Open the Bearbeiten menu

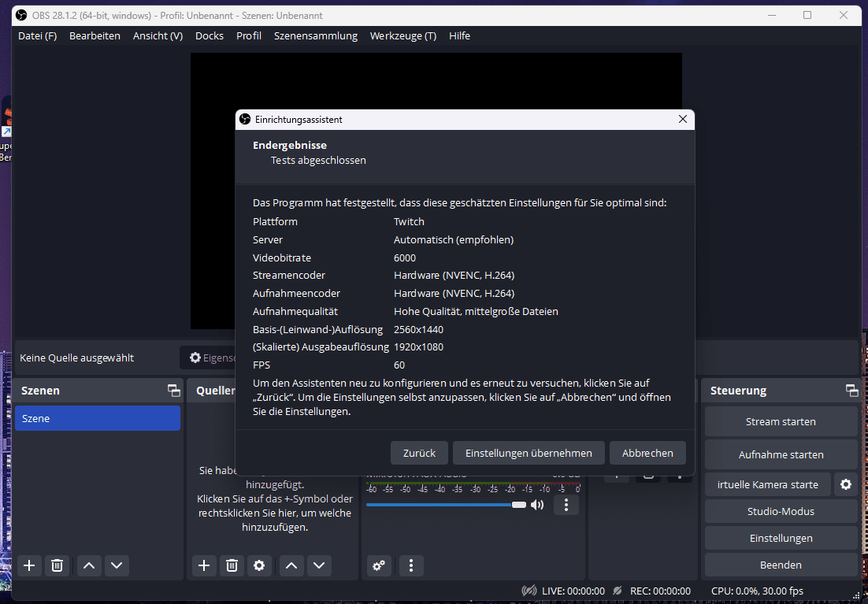[95, 35]
